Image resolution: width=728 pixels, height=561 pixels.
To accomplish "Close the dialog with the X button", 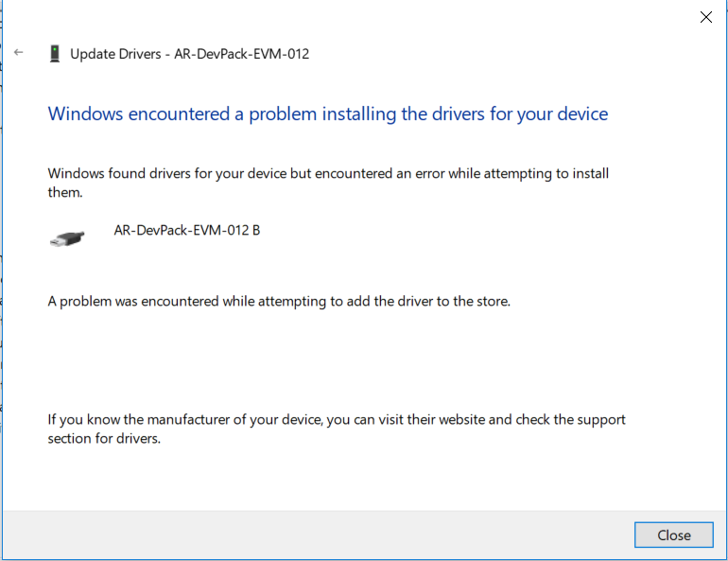I will [x=705, y=17].
